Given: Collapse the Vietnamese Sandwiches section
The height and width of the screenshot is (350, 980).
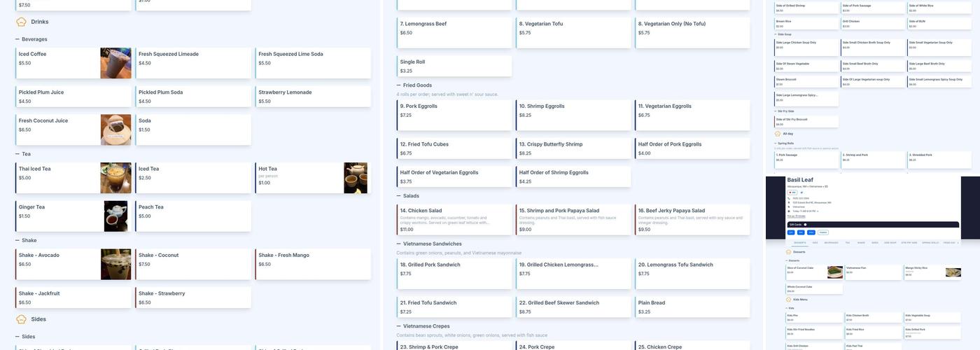Looking at the screenshot, I should 399,244.
